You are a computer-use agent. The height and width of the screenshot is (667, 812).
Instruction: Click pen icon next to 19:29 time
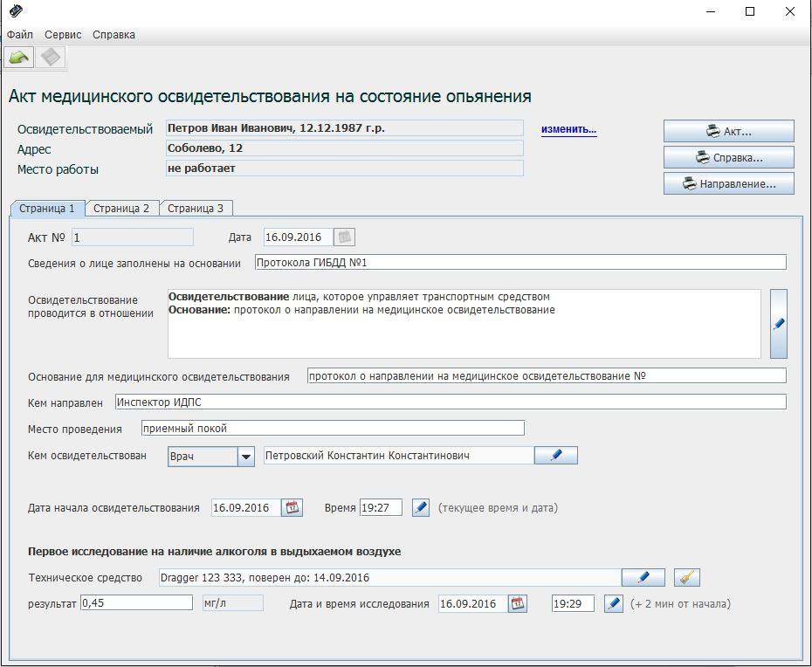point(613,604)
